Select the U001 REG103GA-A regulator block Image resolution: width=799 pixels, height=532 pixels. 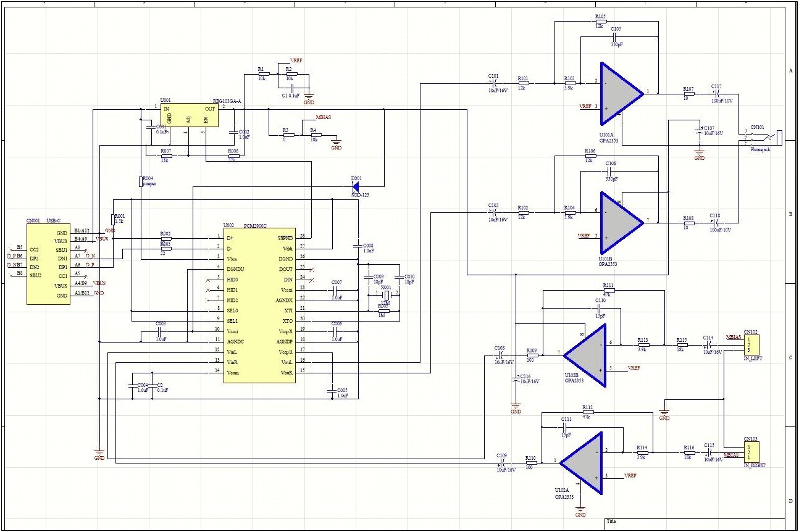190,115
